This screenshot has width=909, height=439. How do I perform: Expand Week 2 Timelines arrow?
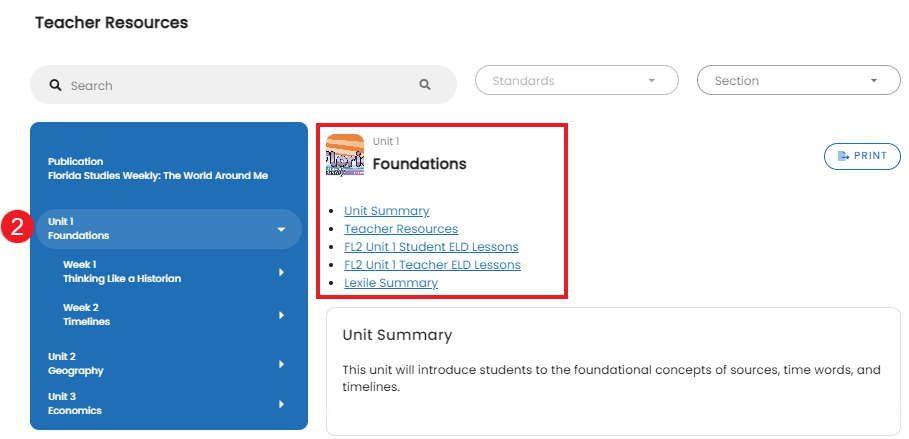(282, 315)
